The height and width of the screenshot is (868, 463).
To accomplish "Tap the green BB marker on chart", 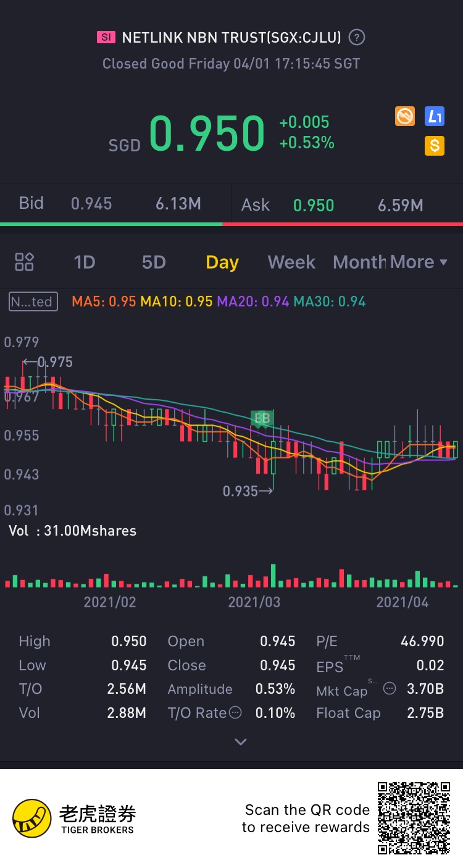I will [262, 419].
